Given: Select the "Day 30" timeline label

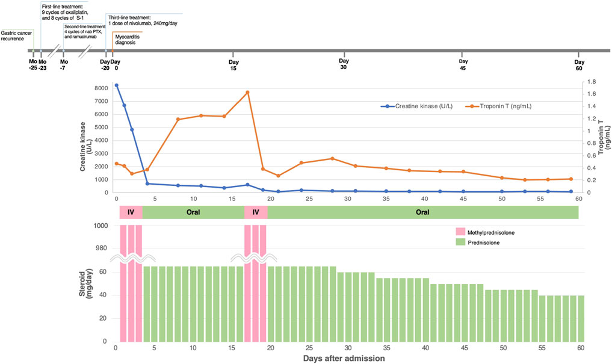Looking at the screenshot, I should pyautogui.click(x=344, y=64).
